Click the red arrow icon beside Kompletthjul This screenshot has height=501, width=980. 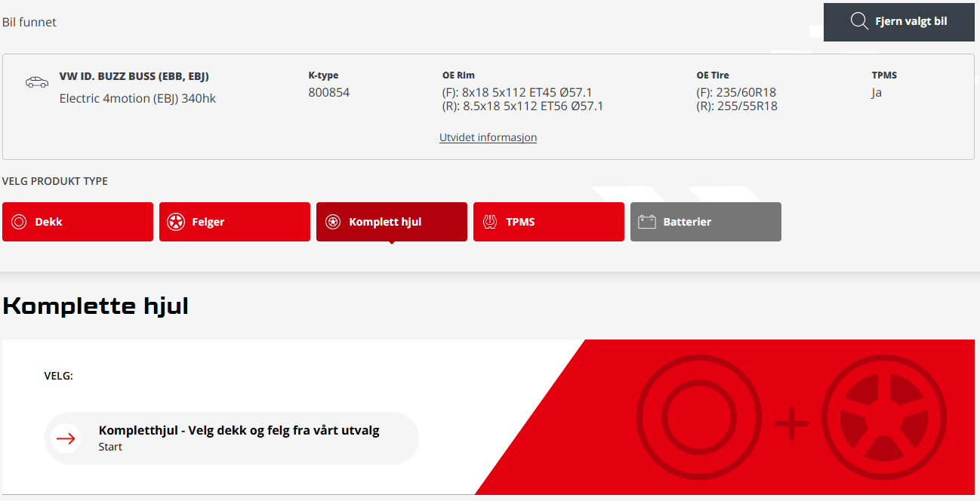point(66,438)
